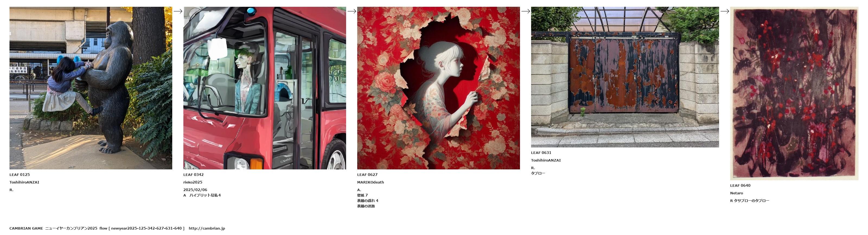This screenshot has height=235, width=868.
Task: Click the arrow between bus and wallpaper images
Action: 352,11
